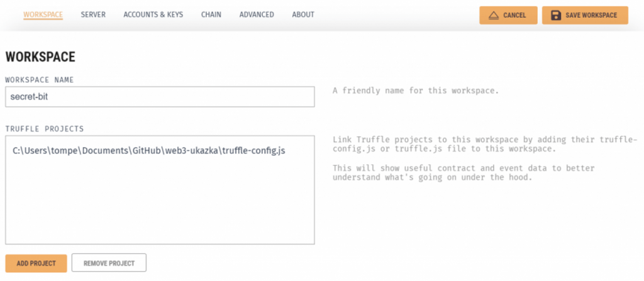Select the Advanced tab
Image resolution: width=644 pixels, height=281 pixels.
point(257,14)
